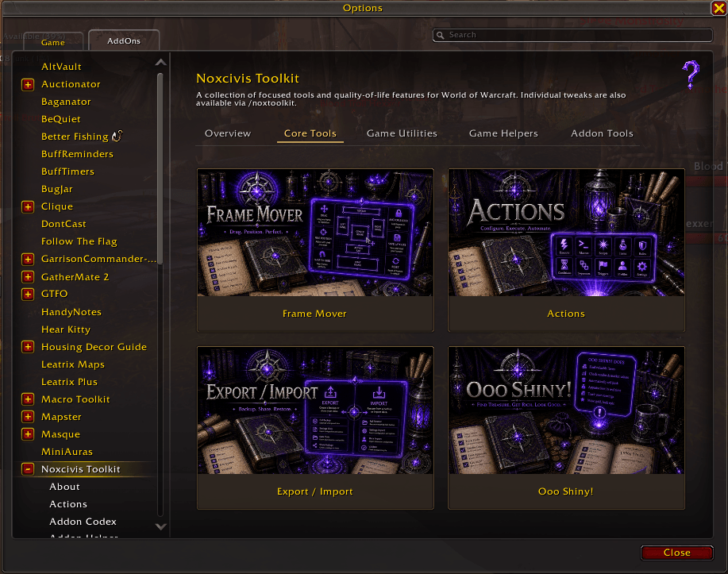Click the addon list scroll down arrow
This screenshot has height=574, width=728.
[160, 526]
